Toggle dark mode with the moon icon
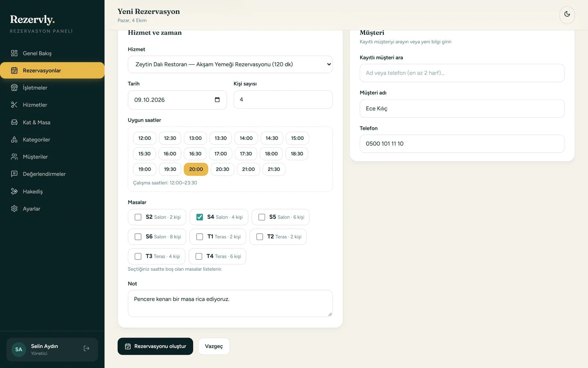The image size is (588, 368). (567, 14)
